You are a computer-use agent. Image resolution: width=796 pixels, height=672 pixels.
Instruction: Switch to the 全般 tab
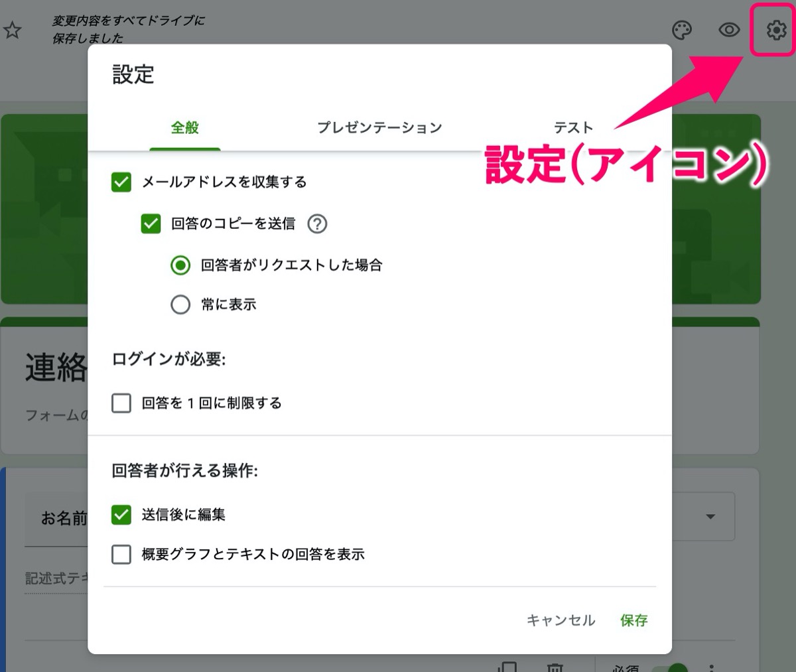pyautogui.click(x=185, y=127)
